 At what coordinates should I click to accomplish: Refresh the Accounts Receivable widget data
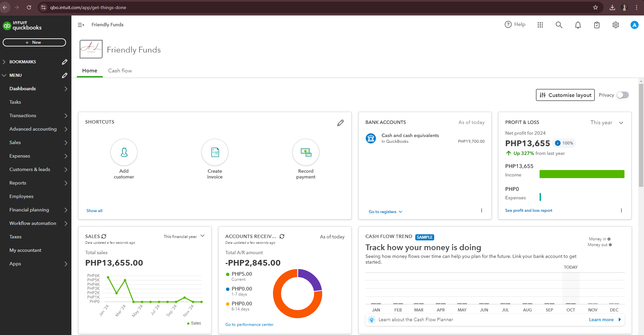(282, 236)
